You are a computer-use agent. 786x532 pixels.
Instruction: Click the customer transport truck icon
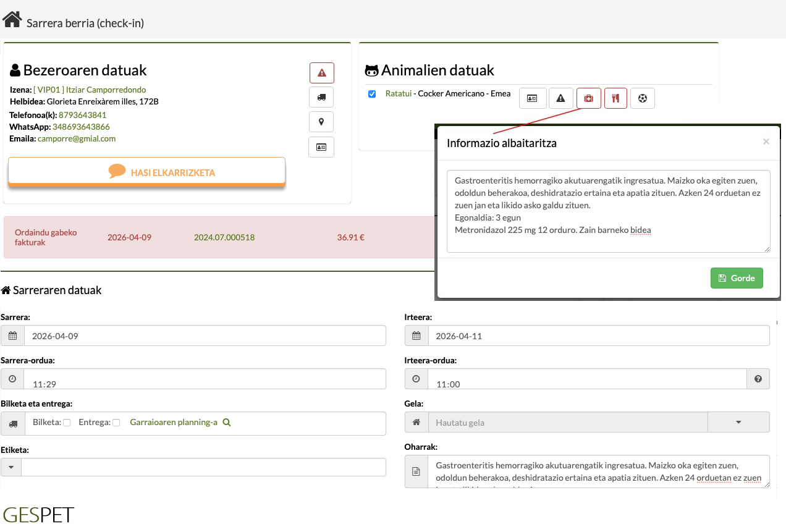[321, 97]
